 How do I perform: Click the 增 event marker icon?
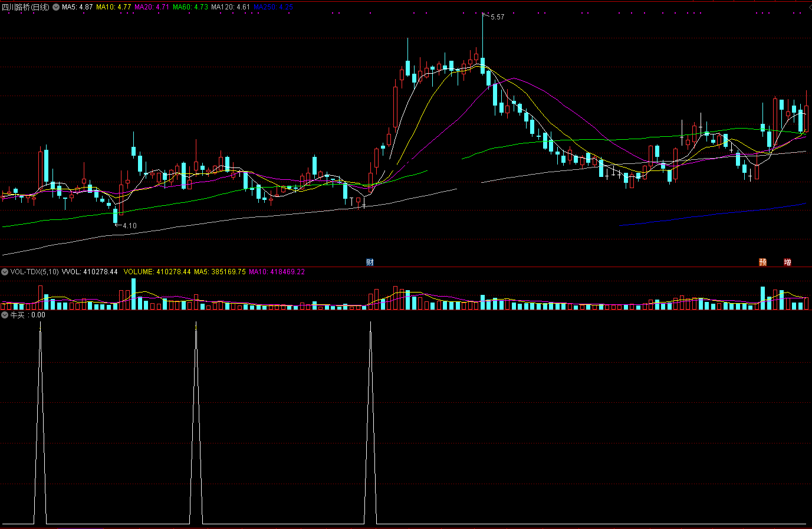787,262
